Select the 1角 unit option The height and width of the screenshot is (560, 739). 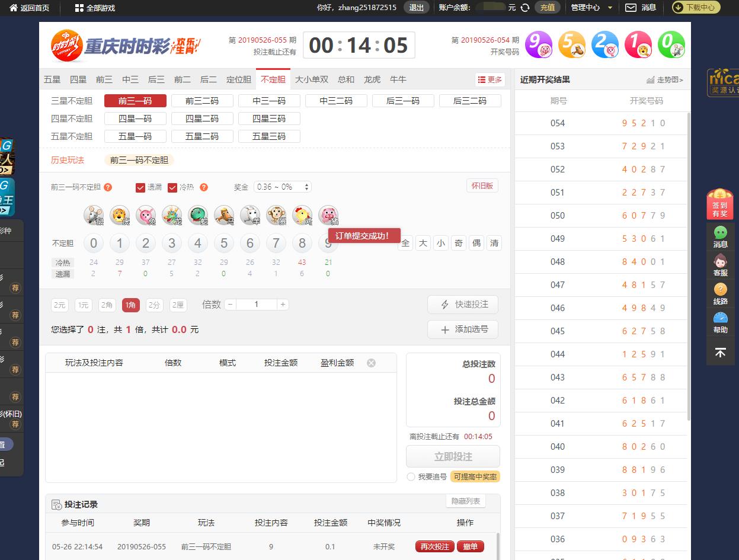click(131, 305)
